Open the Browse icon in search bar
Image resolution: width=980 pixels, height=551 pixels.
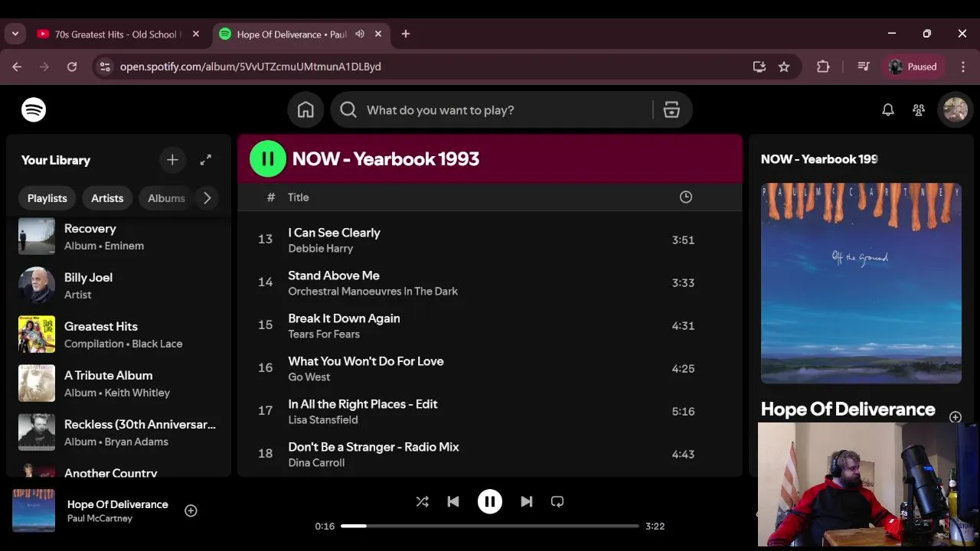[671, 110]
